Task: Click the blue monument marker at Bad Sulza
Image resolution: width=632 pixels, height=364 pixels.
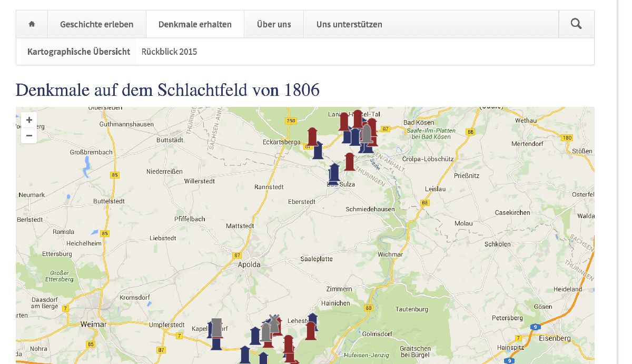Action: (x=334, y=173)
